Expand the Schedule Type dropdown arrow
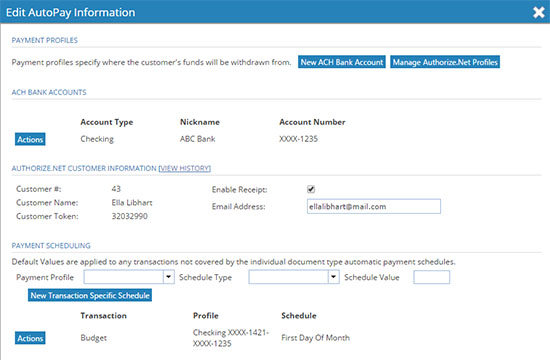This screenshot has width=550, height=360. [x=334, y=277]
